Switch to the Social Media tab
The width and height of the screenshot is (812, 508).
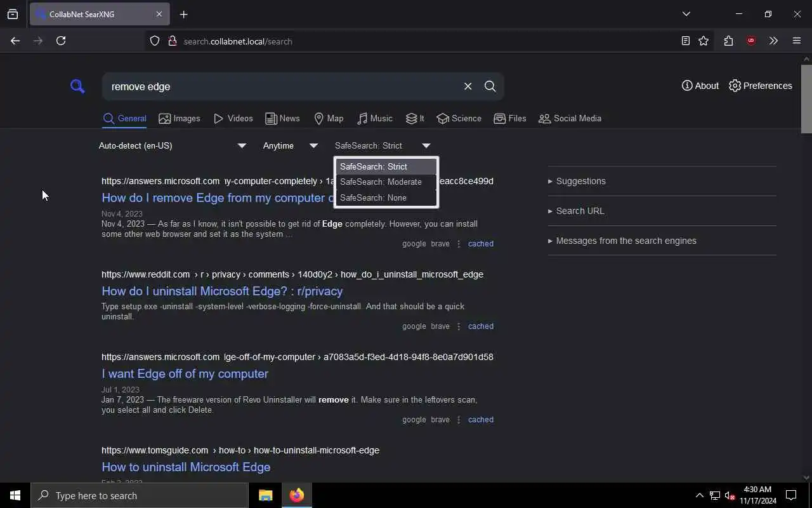570,118
